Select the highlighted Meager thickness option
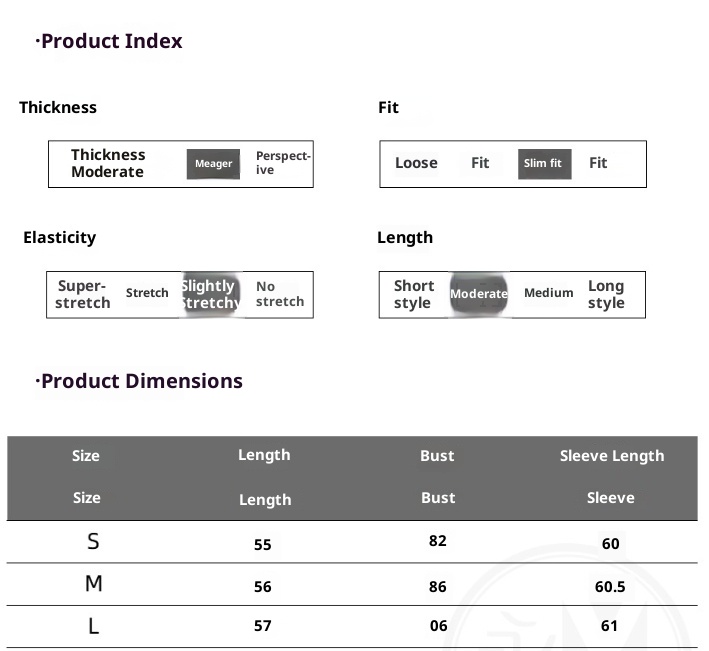The width and height of the screenshot is (709, 651). (213, 164)
